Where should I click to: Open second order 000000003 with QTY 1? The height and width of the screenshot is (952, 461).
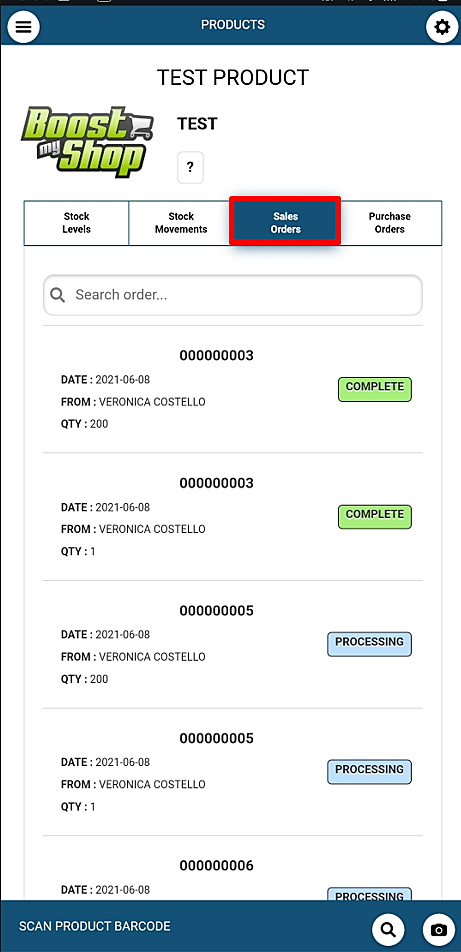coord(233,517)
